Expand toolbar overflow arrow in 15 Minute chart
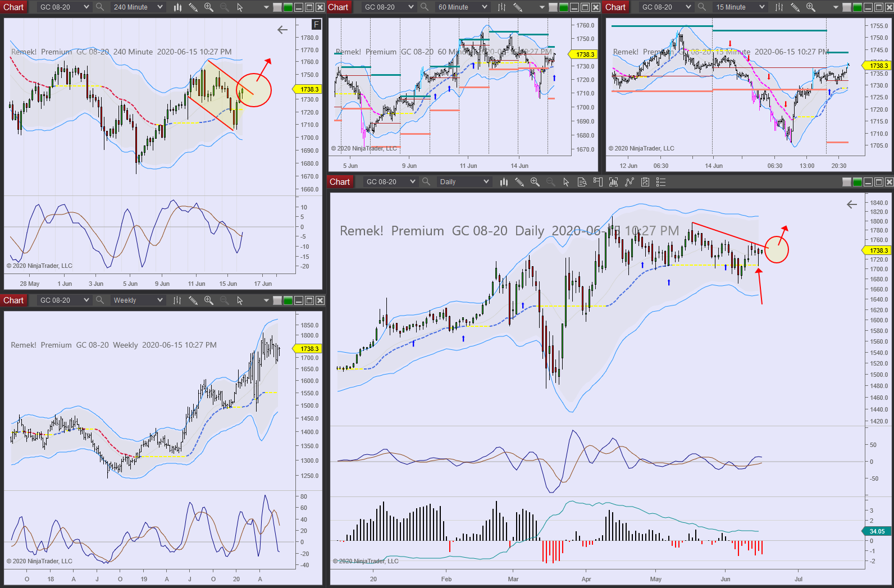 pyautogui.click(x=836, y=7)
